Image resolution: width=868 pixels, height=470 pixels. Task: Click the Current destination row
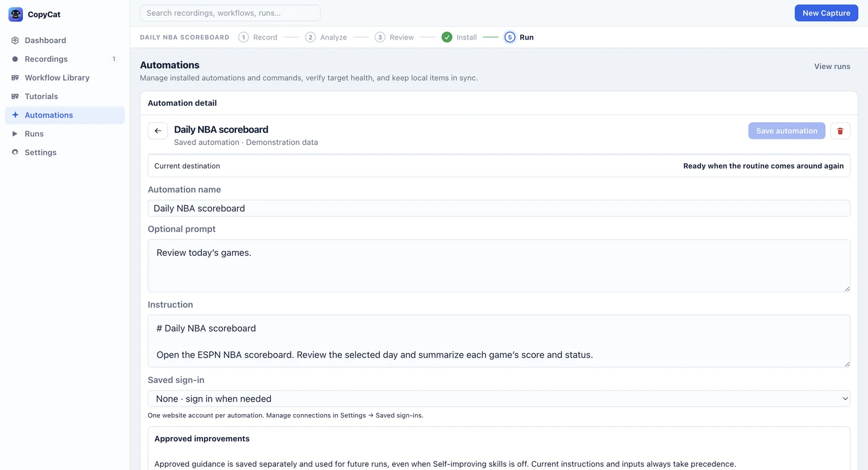click(499, 166)
